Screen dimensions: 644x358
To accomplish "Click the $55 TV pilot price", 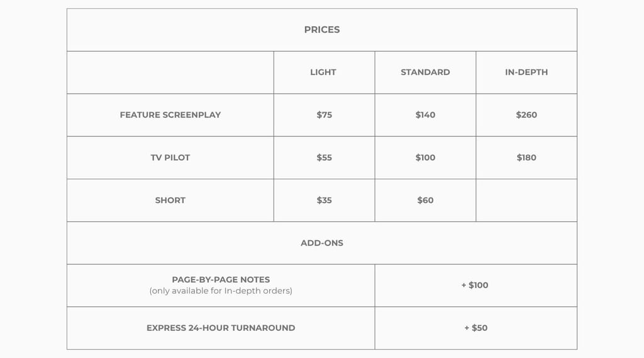I will [x=324, y=158].
